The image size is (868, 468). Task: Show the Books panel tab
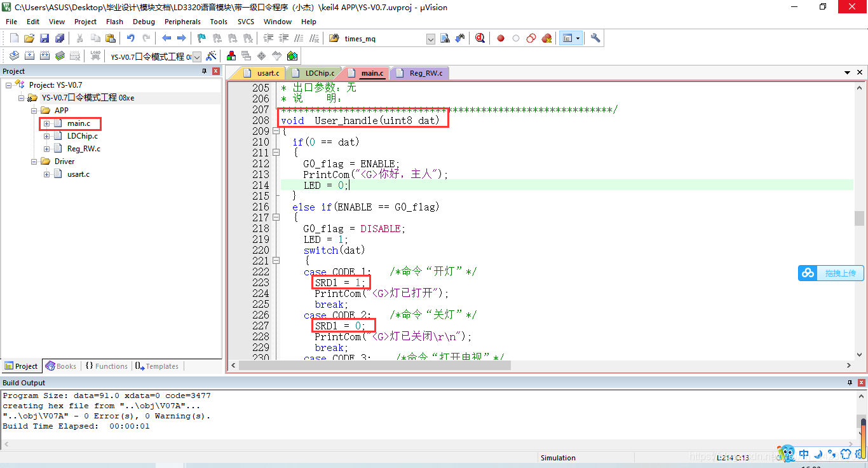[x=60, y=366]
